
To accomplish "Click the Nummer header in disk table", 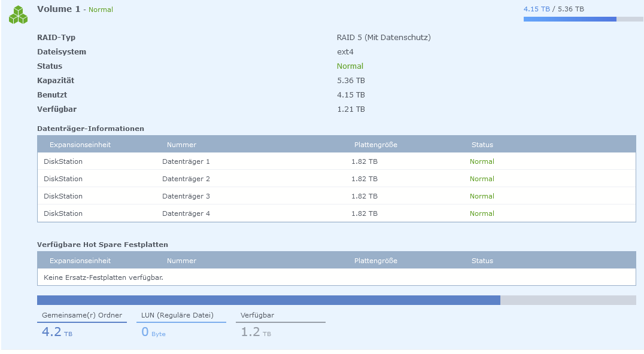I will [181, 145].
